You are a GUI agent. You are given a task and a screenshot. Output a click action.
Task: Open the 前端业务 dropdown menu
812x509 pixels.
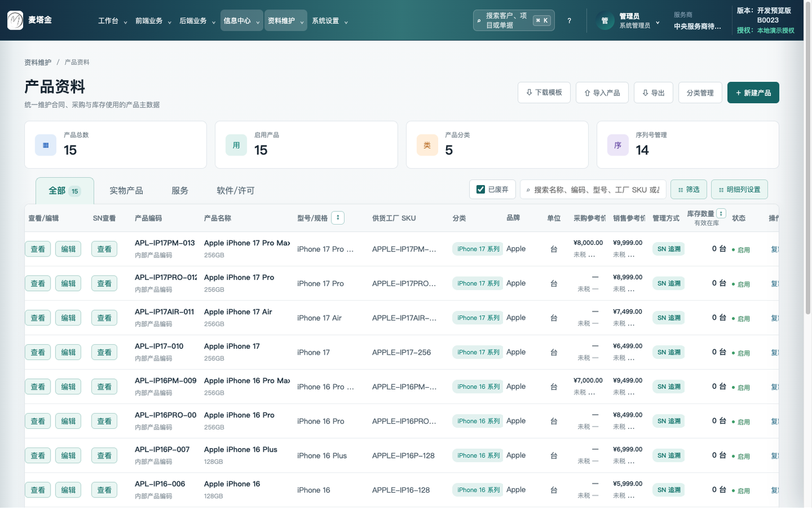pyautogui.click(x=153, y=21)
